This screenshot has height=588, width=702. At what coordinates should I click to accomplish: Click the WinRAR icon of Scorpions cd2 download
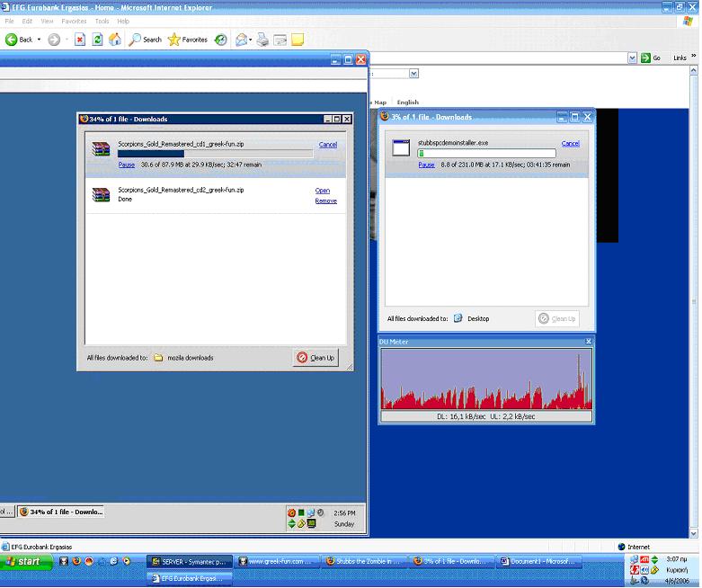click(x=101, y=194)
